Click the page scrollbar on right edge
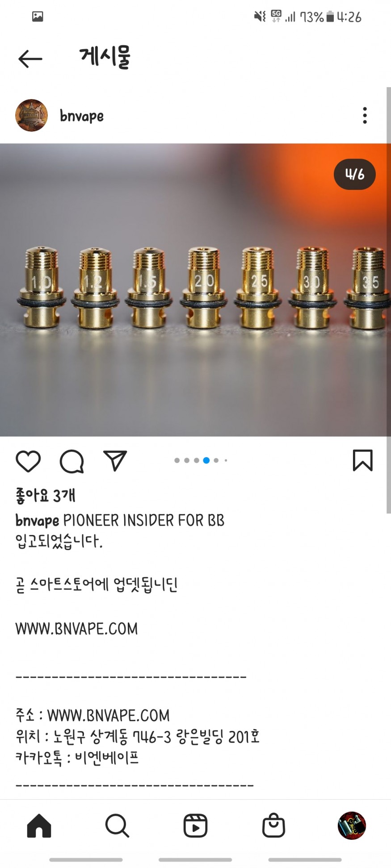This screenshot has height=868, width=391. click(x=389, y=300)
